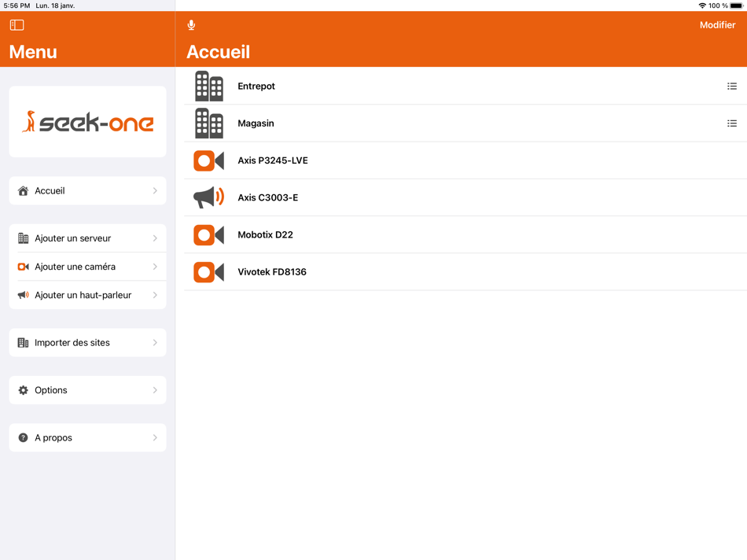
Task: Click the Vivotek FD8136 camera icon
Action: coord(208,271)
